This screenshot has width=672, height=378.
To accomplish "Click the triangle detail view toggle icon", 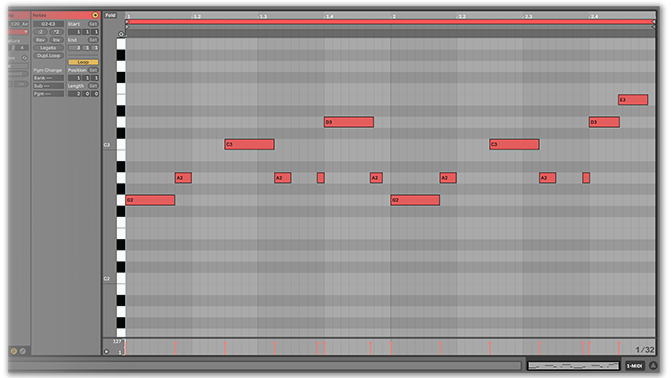I will coord(653,366).
